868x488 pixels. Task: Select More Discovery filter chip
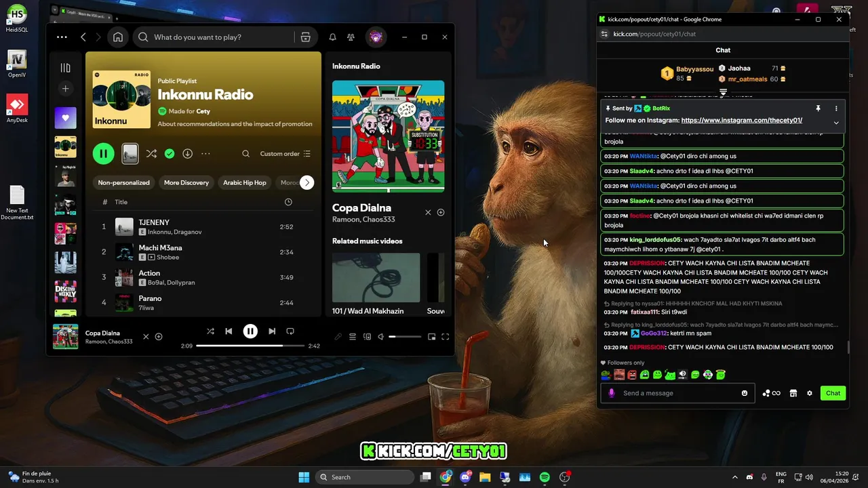click(186, 182)
